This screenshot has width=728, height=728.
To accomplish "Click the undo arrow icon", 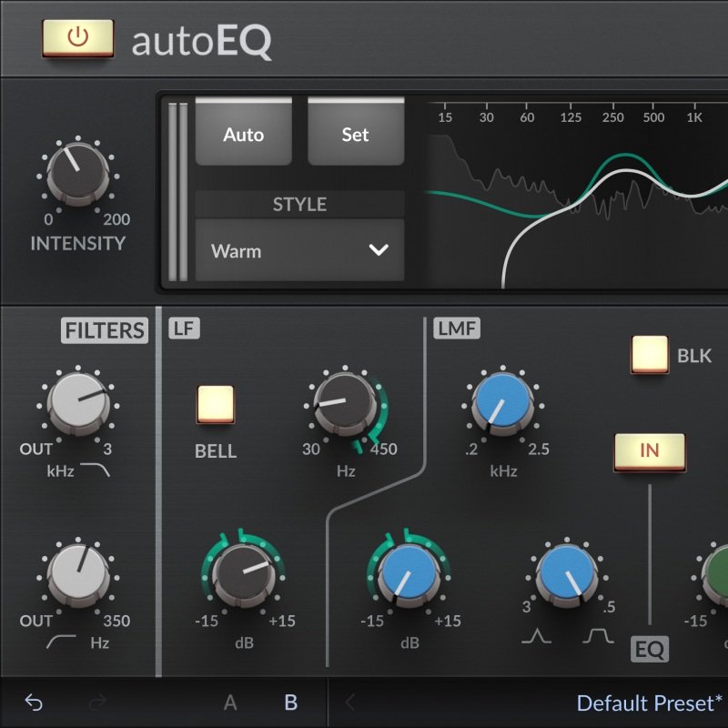I will 34,703.
